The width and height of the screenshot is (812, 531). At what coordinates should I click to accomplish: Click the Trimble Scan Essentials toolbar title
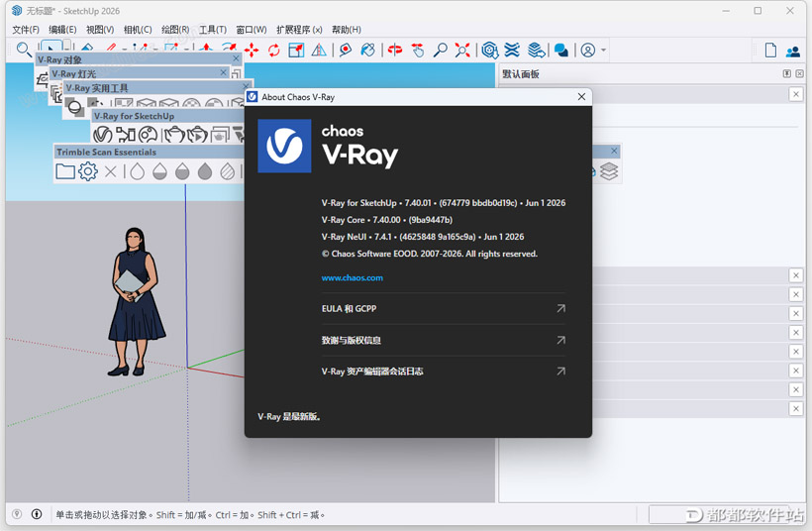[106, 152]
